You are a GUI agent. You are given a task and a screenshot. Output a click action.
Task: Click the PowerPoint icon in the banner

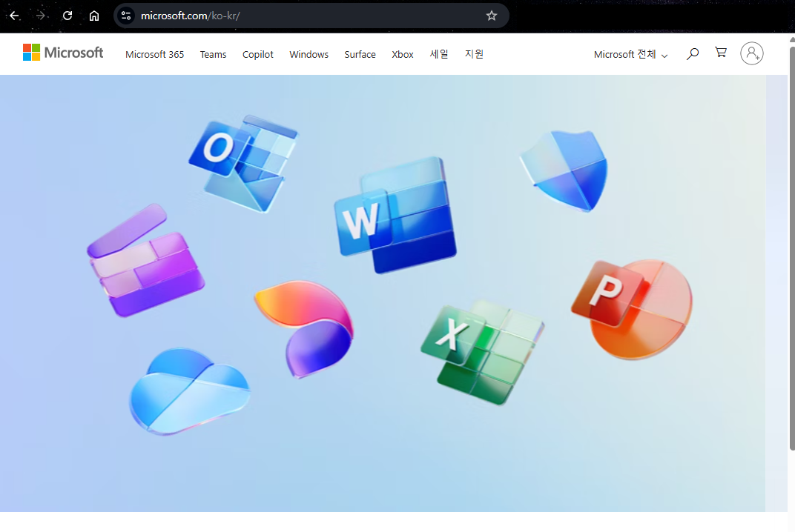[632, 308]
